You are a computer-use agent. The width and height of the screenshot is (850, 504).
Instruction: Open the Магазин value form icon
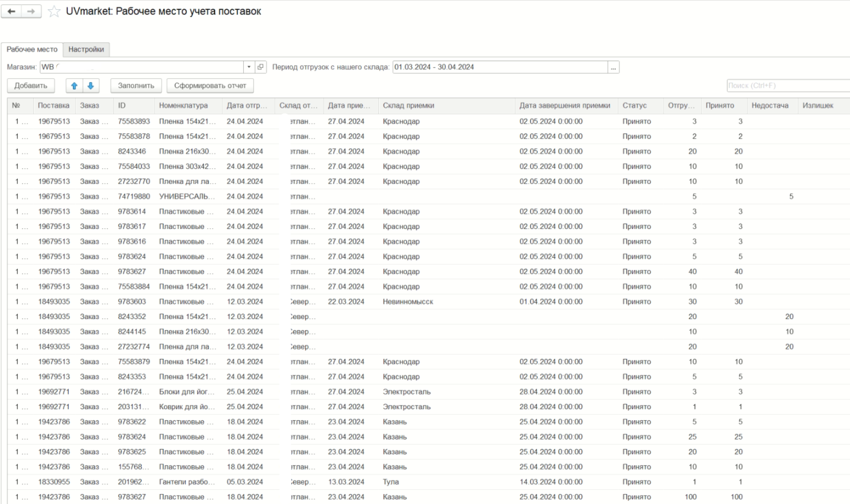[x=260, y=66]
